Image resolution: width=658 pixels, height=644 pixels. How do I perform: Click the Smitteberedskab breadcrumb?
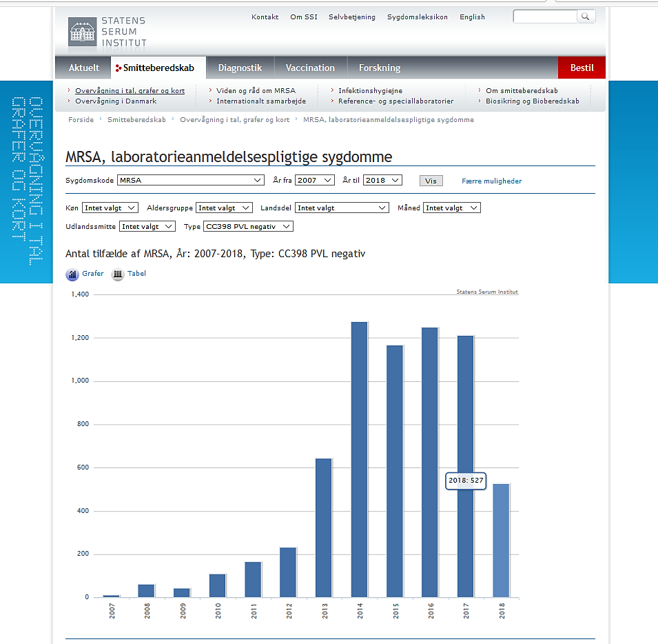click(x=136, y=120)
